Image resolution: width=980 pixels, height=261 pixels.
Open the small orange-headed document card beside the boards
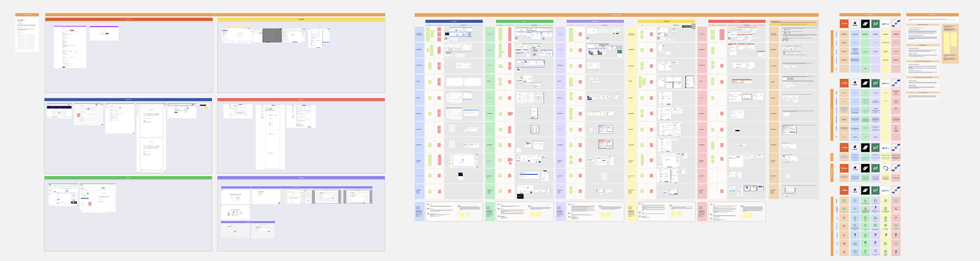point(27,33)
